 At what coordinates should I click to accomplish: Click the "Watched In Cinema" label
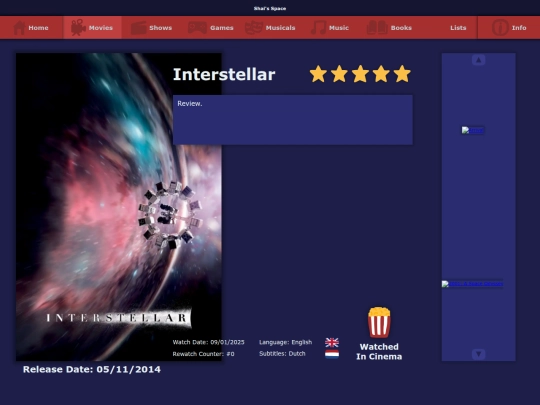(x=379, y=352)
